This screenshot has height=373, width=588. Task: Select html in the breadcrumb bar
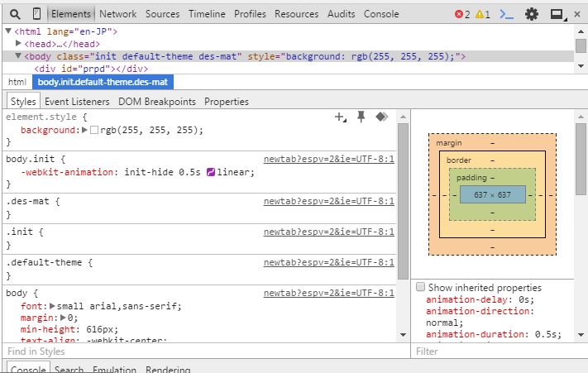[x=17, y=82]
